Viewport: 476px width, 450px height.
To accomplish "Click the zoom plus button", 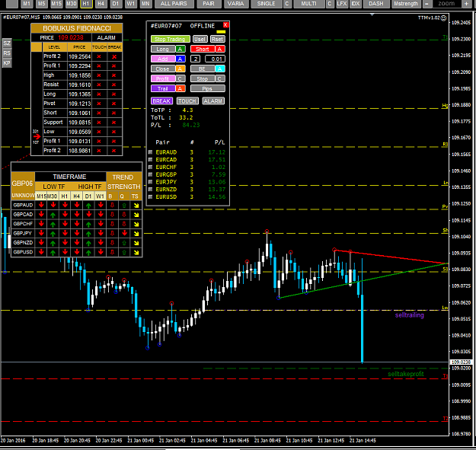I will click(466, 4).
